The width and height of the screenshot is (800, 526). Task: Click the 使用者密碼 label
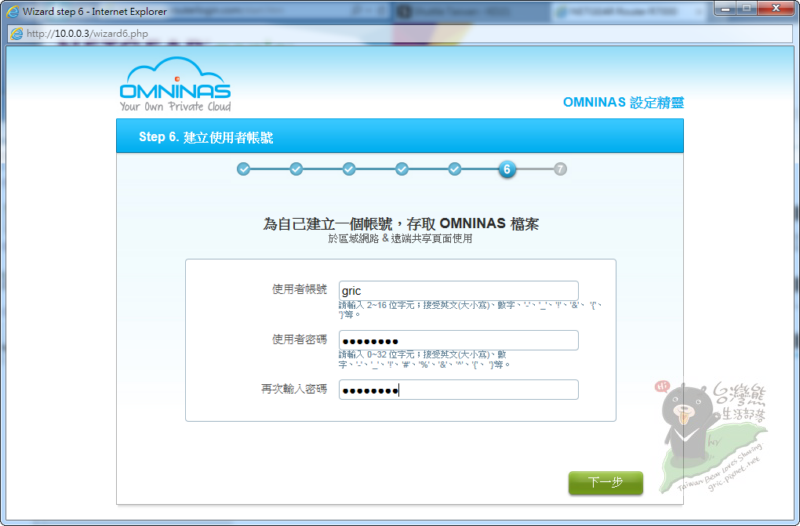click(299, 339)
